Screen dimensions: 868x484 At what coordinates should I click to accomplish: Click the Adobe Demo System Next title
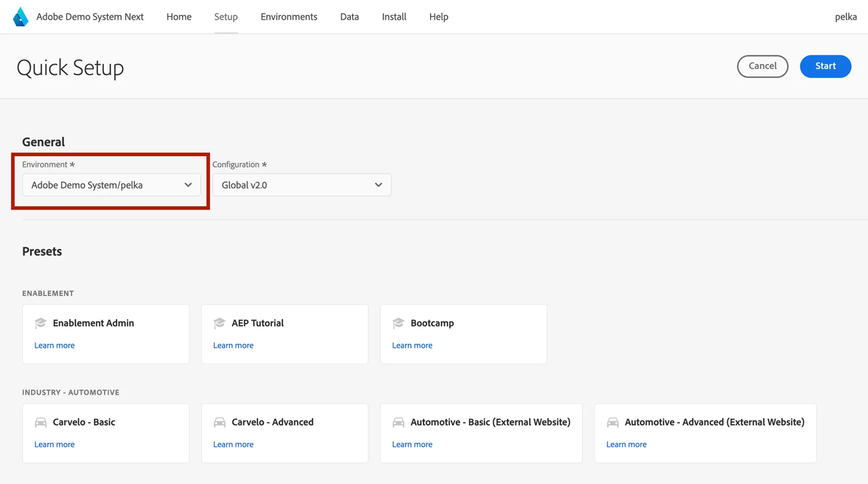pos(90,17)
